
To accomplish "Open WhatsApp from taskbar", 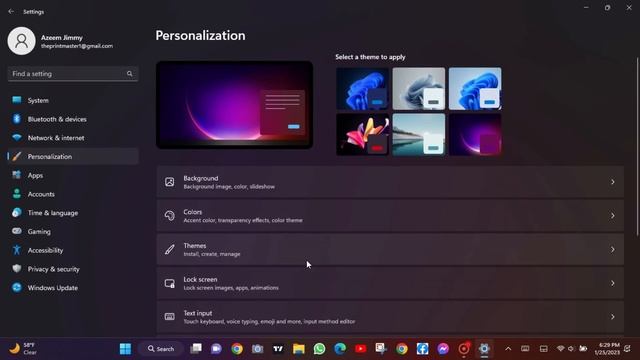I will point(320,349).
